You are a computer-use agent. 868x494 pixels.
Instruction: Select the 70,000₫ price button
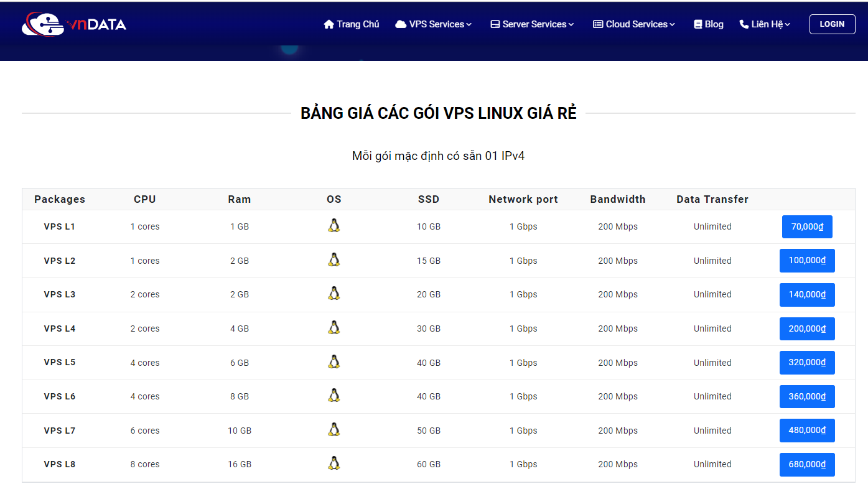[x=807, y=227]
